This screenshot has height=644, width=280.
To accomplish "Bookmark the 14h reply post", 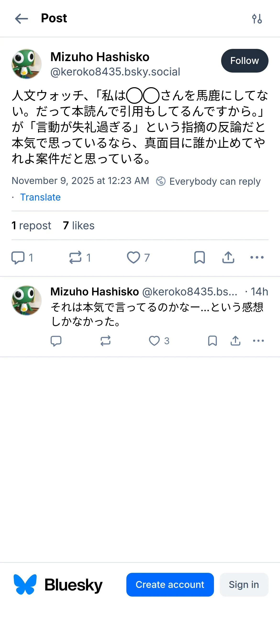I will [x=212, y=341].
